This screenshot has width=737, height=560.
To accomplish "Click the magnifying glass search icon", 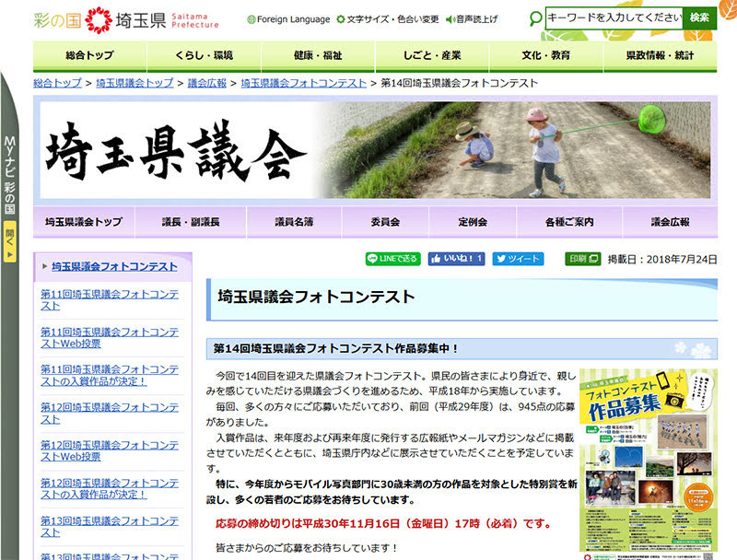I will [x=535, y=18].
